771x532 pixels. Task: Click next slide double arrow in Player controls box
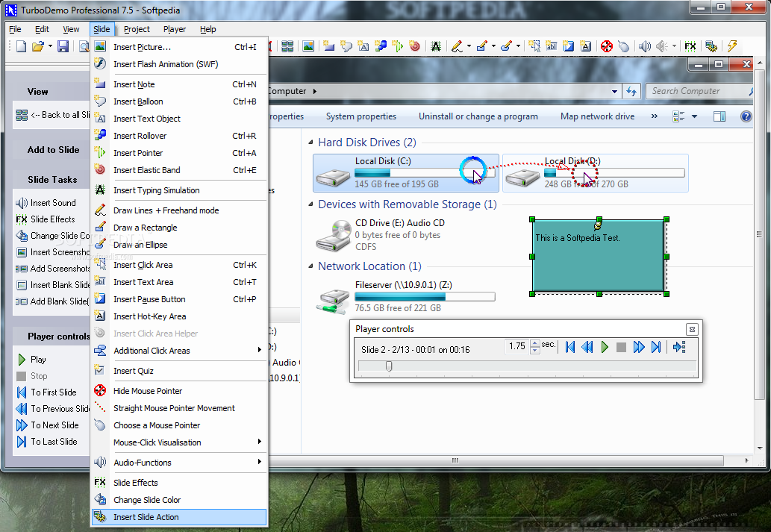coord(639,347)
